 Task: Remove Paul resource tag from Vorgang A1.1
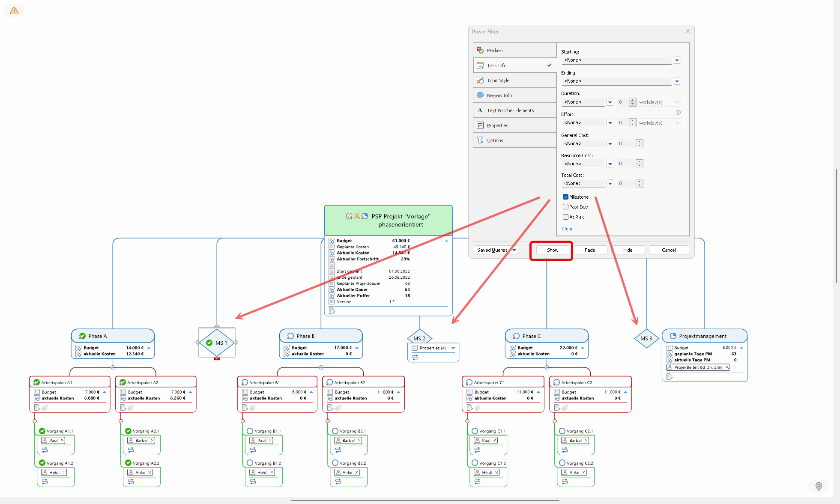pyautogui.click(x=62, y=440)
